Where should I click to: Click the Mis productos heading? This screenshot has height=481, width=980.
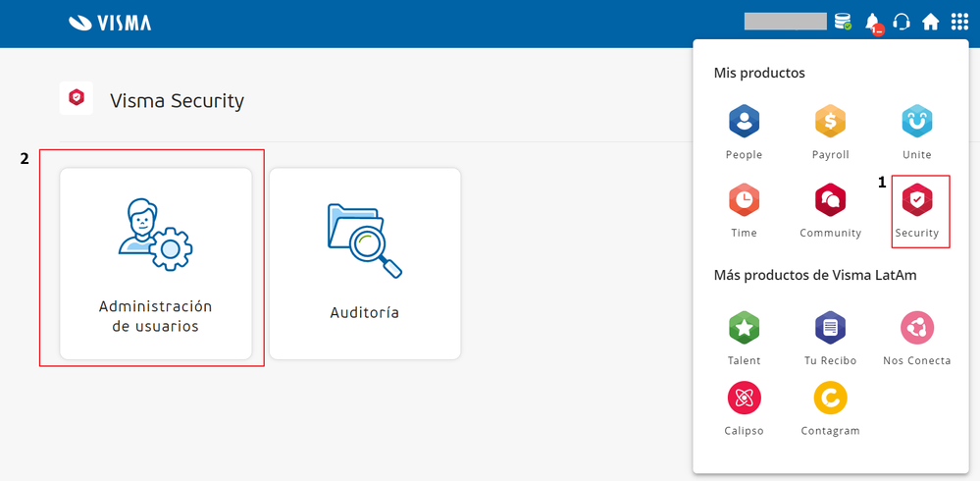[x=759, y=74]
